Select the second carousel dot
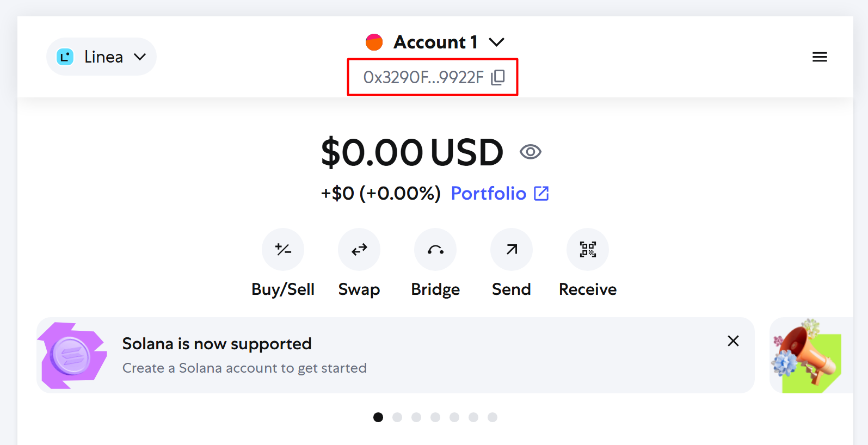868x445 pixels. point(397,417)
